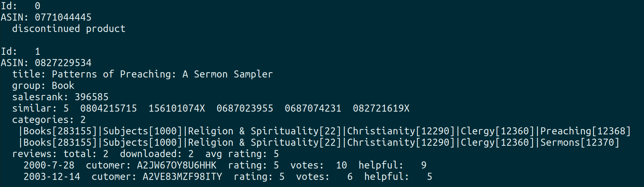This screenshot has height=187, width=644.
Task: Click similar item 156101074X
Action: tap(176, 108)
